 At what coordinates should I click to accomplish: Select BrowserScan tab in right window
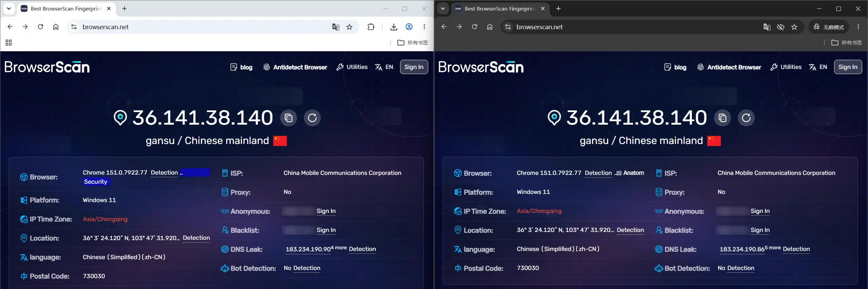pos(500,8)
